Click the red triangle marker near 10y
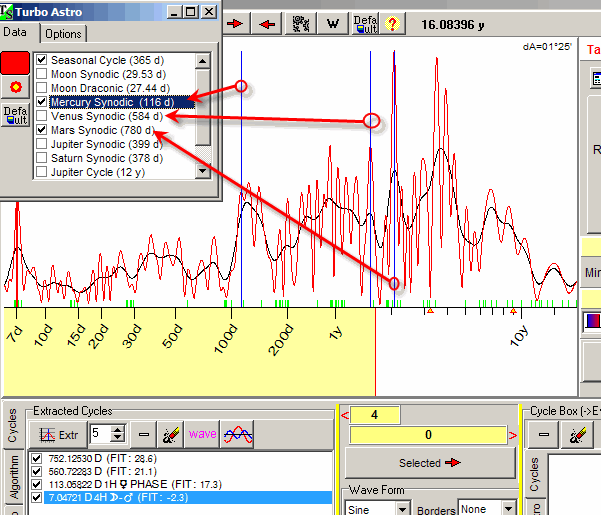The image size is (601, 515). 513,310
